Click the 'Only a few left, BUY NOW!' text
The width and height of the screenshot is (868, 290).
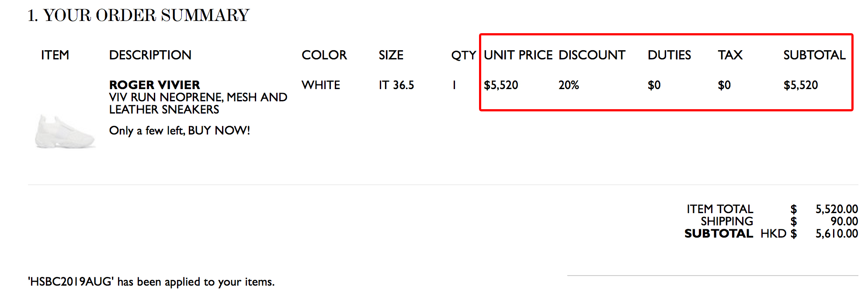point(180,131)
